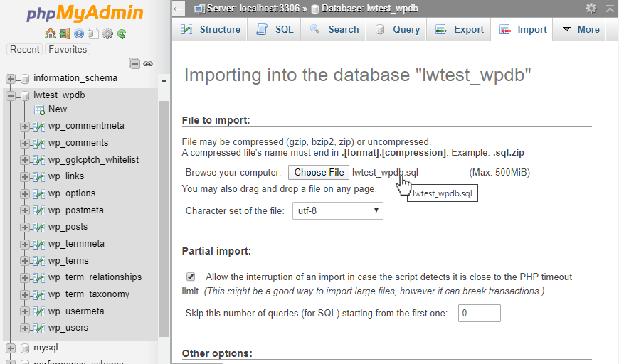
Task: Click the log out door icon
Action: click(x=65, y=34)
